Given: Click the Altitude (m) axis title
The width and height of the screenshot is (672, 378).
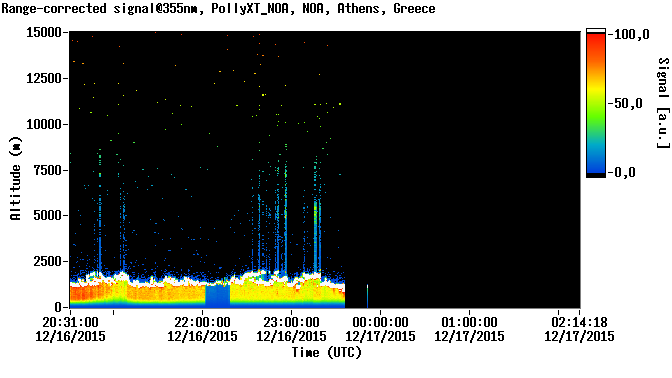Looking at the screenshot, I should click(x=15, y=178).
